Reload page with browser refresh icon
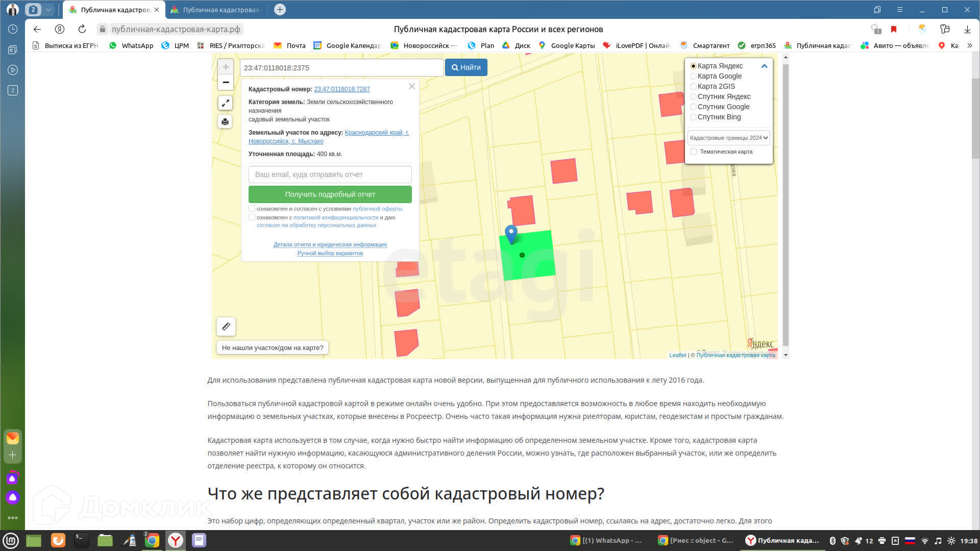980x551 pixels. (x=82, y=29)
